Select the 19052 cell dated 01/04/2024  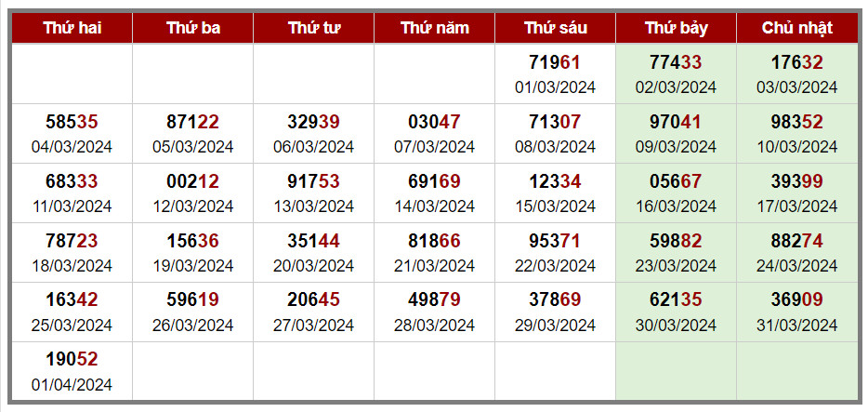pos(72,371)
